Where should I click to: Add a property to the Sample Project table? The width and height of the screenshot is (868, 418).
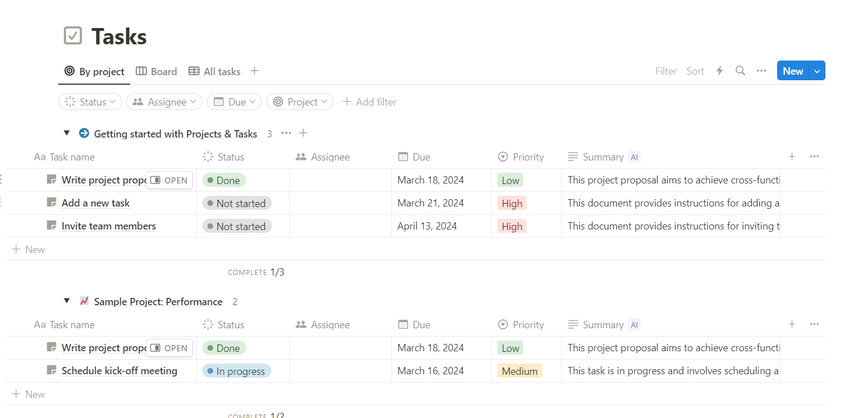click(x=792, y=324)
